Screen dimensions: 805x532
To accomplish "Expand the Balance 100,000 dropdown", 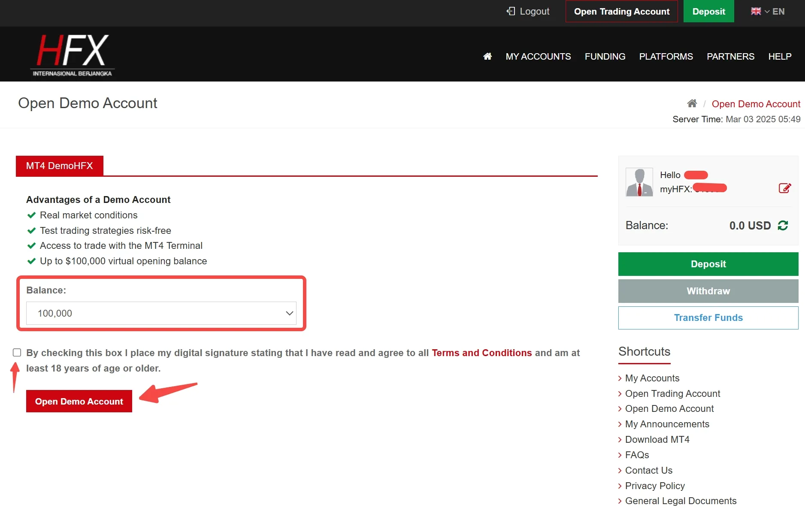I will tap(161, 313).
